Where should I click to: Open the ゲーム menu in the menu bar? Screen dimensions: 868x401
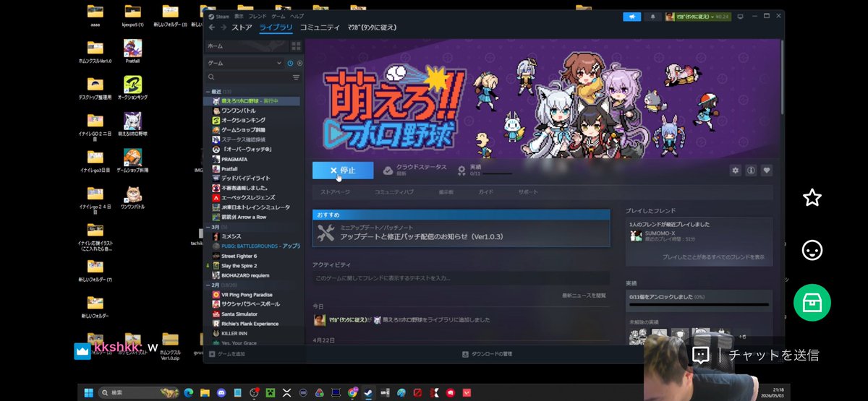coord(278,16)
